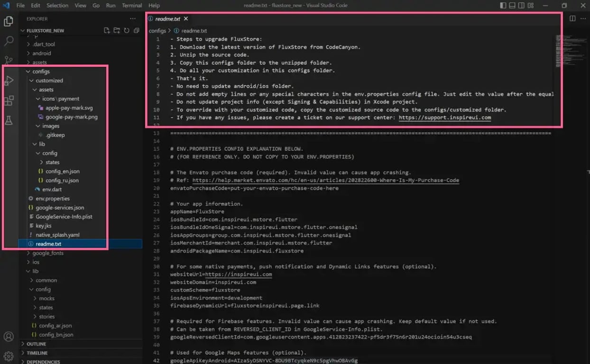Follow the support.inspireui.com link
Viewport: 590px width, 364px height.
445,118
